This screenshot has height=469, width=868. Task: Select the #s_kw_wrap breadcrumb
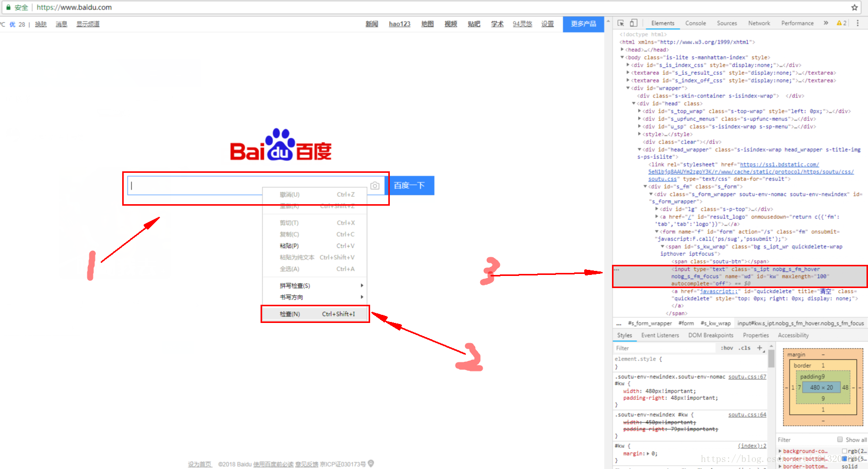715,323
